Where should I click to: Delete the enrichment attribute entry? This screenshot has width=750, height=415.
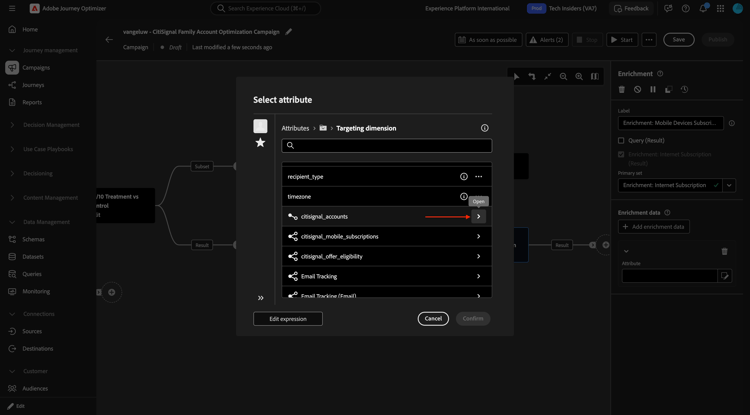[725, 251]
